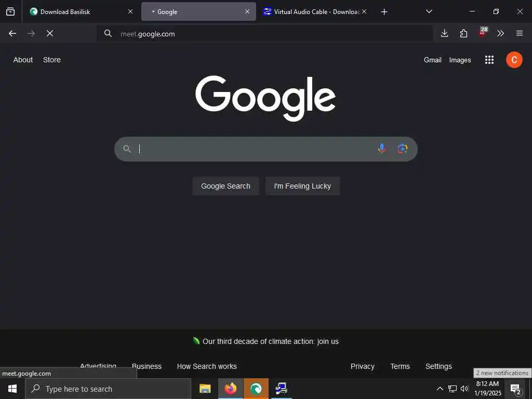The height and width of the screenshot is (399, 532).
Task: Open the Images link
Action: coord(460,60)
